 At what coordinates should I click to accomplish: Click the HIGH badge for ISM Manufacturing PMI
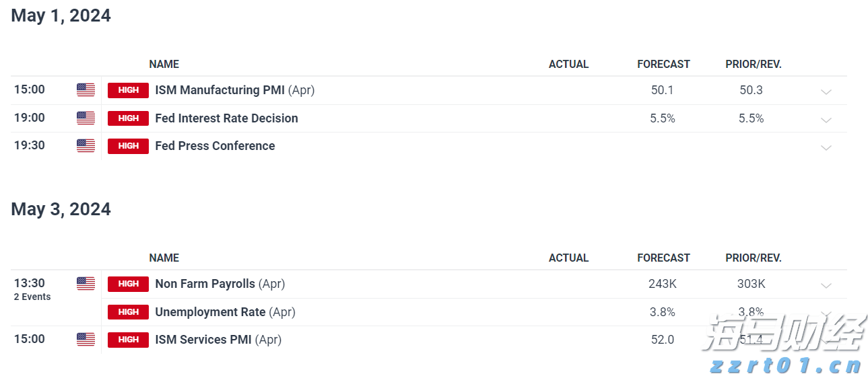click(128, 90)
